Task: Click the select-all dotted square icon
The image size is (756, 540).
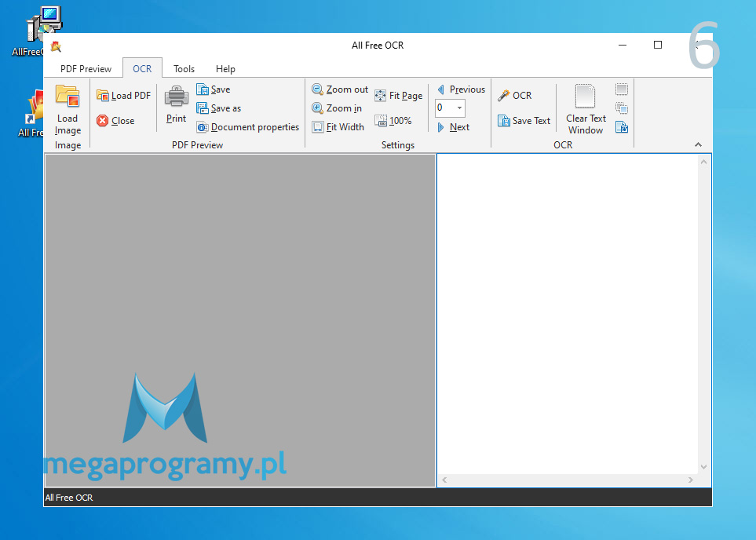Action: pyautogui.click(x=622, y=89)
